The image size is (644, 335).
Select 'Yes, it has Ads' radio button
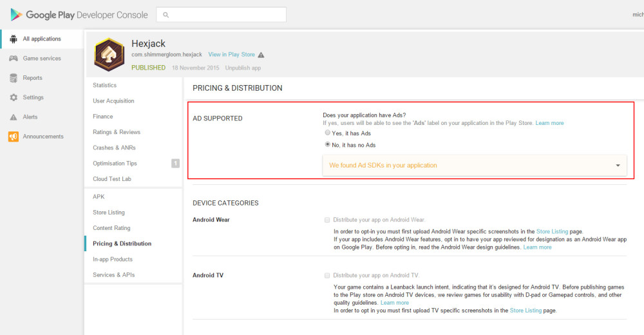pos(327,133)
